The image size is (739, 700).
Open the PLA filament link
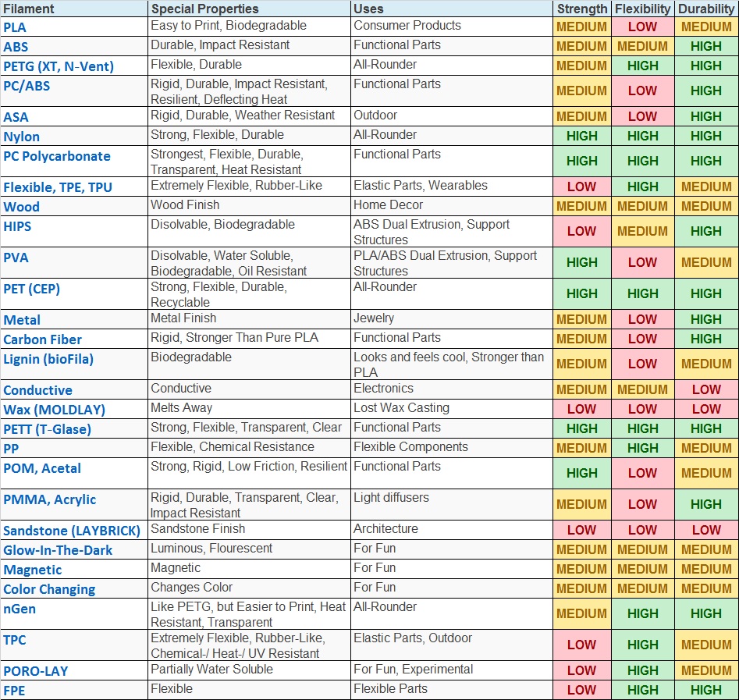tap(15, 27)
